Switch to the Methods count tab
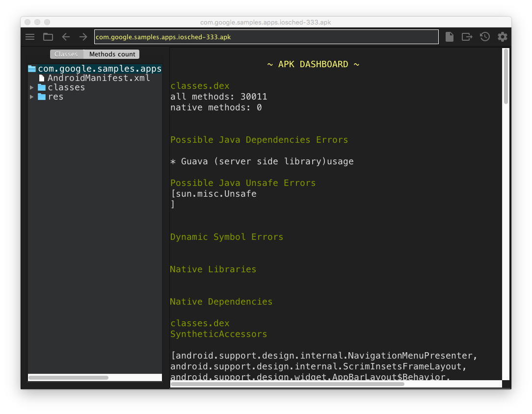Screen dimensions: 532x414 tap(112, 54)
